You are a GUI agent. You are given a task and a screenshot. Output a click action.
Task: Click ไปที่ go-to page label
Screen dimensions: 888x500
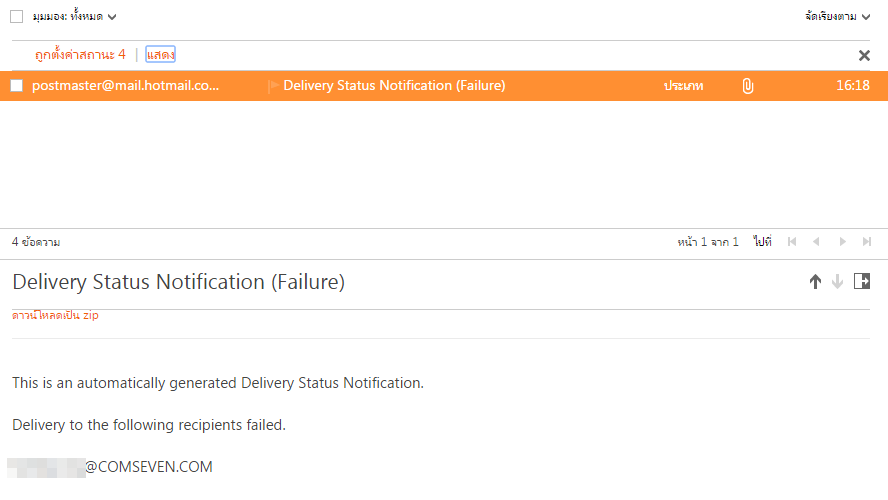(x=762, y=242)
